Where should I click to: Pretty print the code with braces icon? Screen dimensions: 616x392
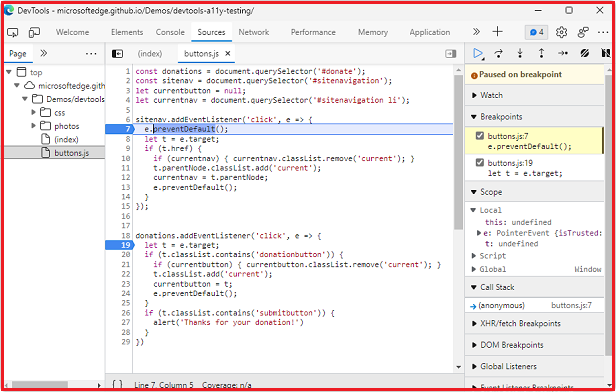[x=117, y=384]
